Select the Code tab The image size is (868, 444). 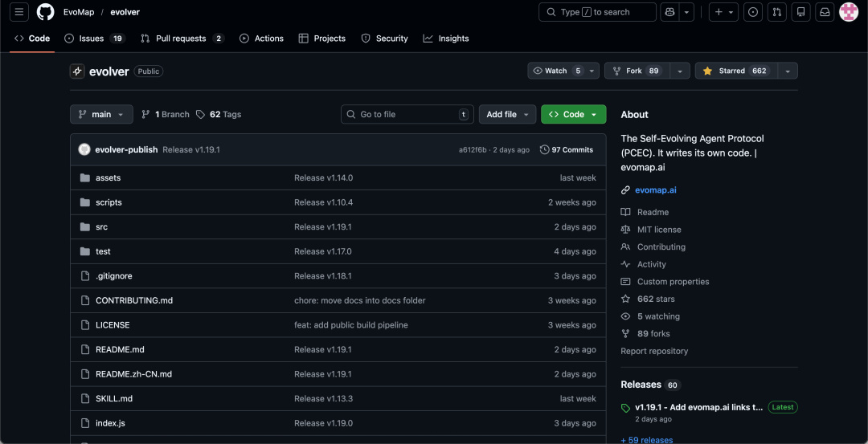(x=32, y=39)
